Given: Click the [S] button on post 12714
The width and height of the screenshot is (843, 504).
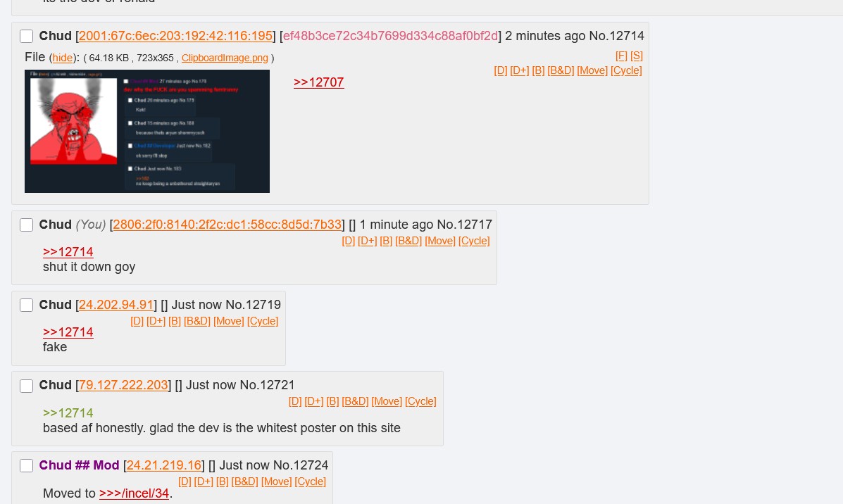Looking at the screenshot, I should point(637,56).
